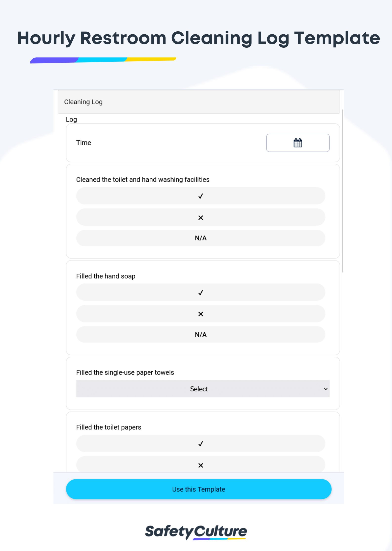Open the calendar date picker for Time
This screenshot has height=551, width=392.
(x=297, y=143)
